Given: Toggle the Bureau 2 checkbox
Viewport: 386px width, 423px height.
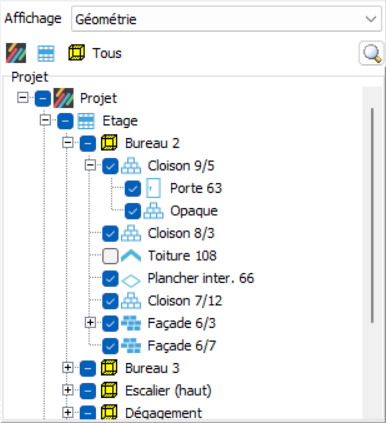Looking at the screenshot, I should (88, 143).
